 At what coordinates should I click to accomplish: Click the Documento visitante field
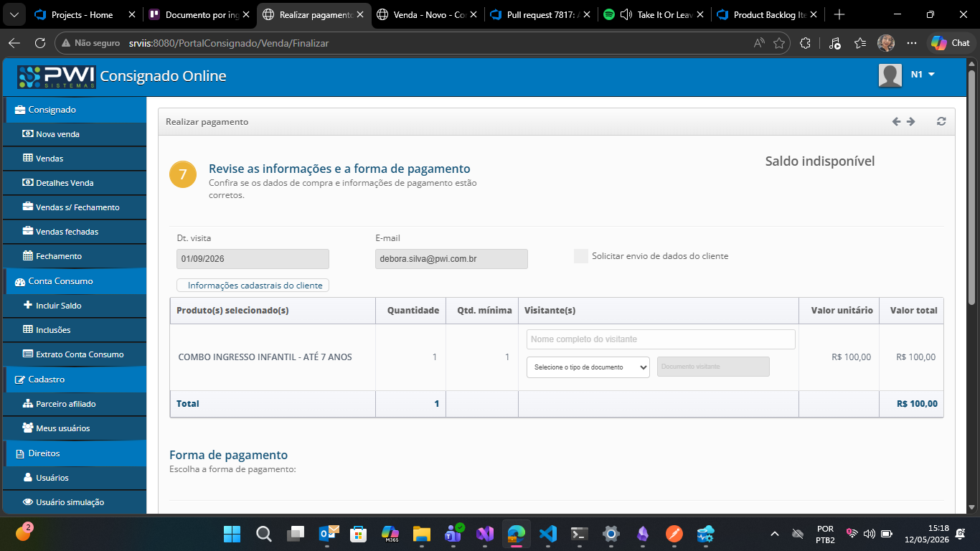point(713,367)
